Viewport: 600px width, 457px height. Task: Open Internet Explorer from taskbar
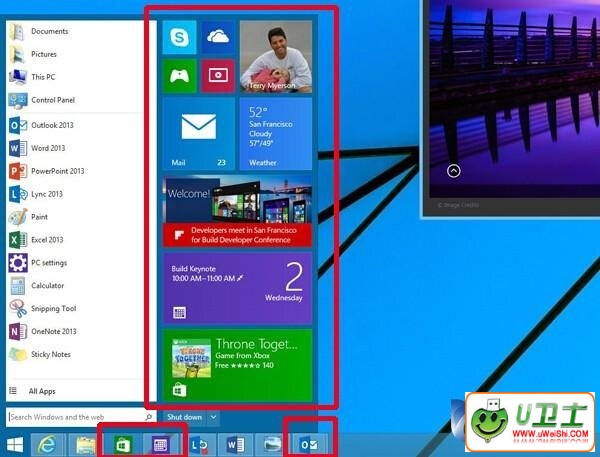point(47,445)
